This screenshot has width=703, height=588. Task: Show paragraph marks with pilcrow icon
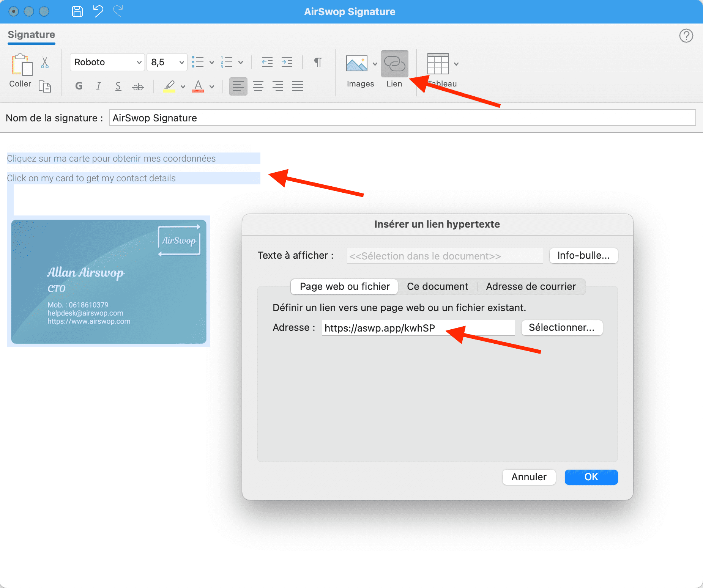click(318, 62)
